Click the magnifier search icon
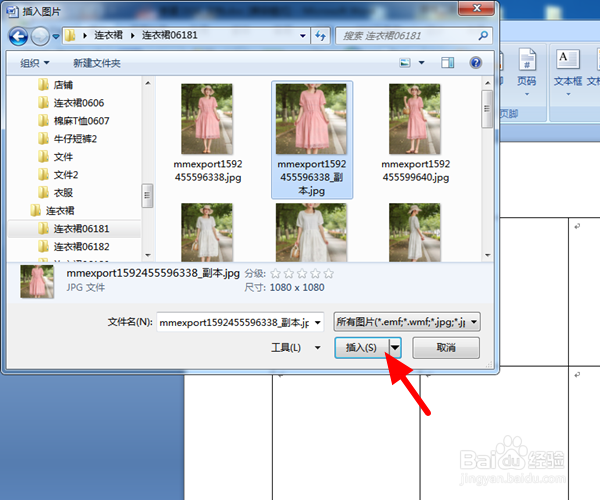The height and width of the screenshot is (500, 600). pyautogui.click(x=483, y=36)
